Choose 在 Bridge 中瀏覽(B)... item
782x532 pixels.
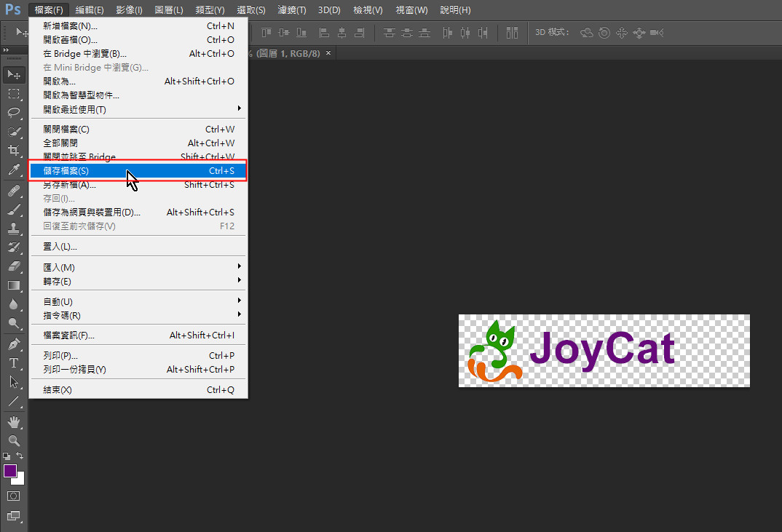(138, 54)
